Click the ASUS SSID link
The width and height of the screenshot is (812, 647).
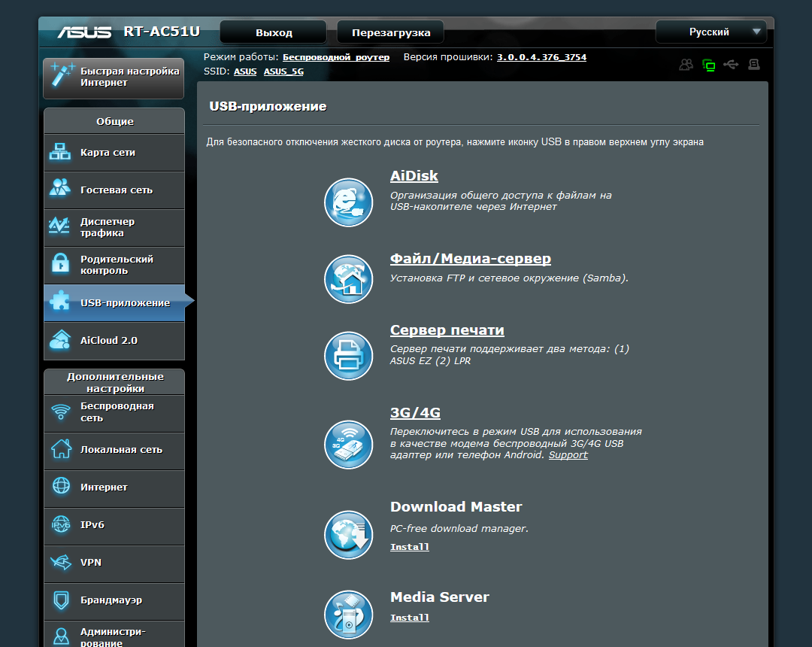coord(245,71)
